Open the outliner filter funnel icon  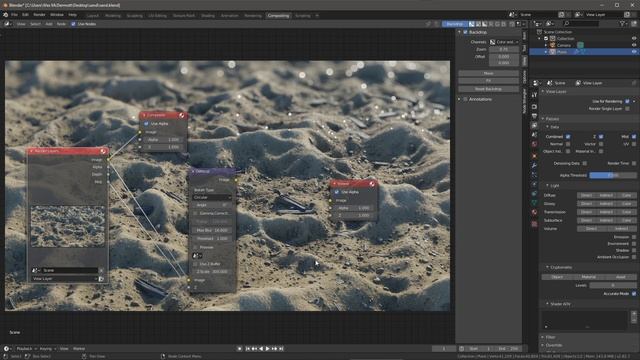click(x=622, y=24)
